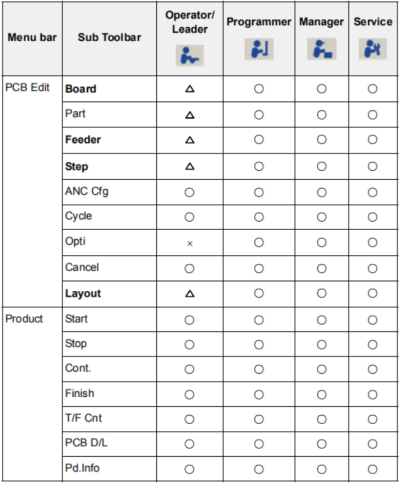The height and width of the screenshot is (485, 400).
Task: Click the Cycle sub toolbar entry
Action: (x=79, y=216)
